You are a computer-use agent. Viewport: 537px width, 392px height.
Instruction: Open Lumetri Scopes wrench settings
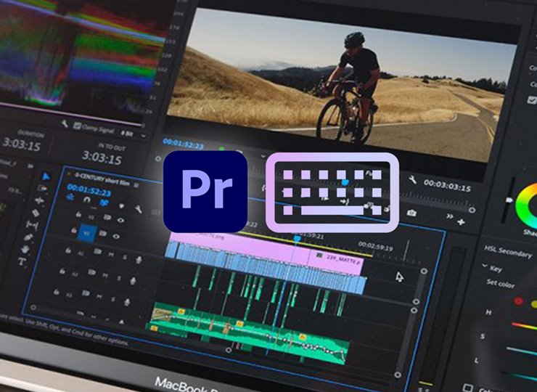tap(65, 123)
